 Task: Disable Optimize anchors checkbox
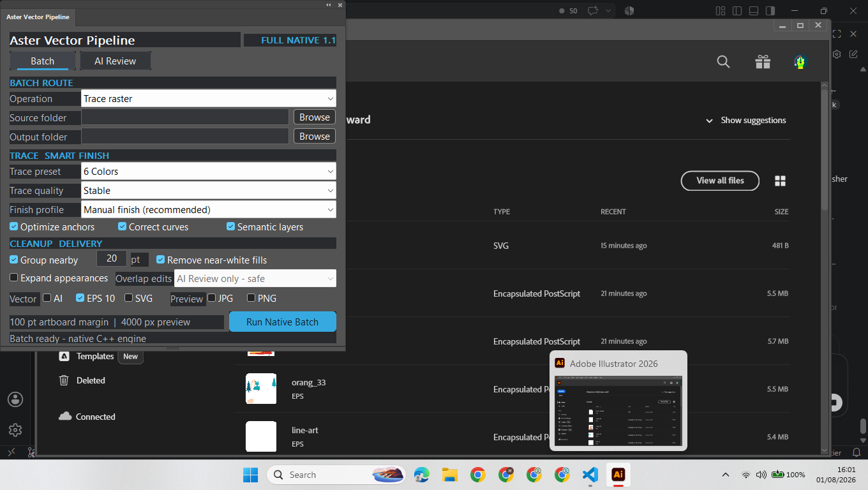(x=14, y=226)
